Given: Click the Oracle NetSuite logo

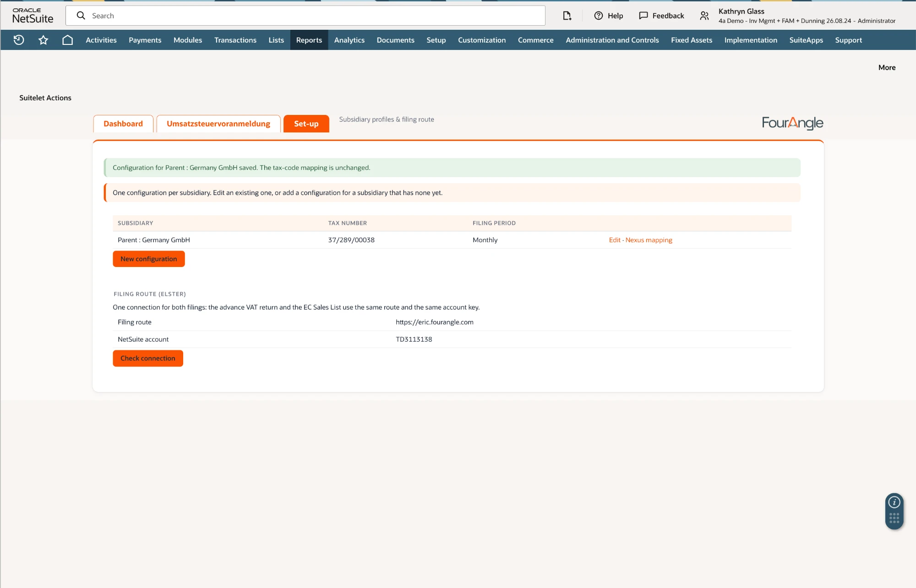Looking at the screenshot, I should click(33, 16).
